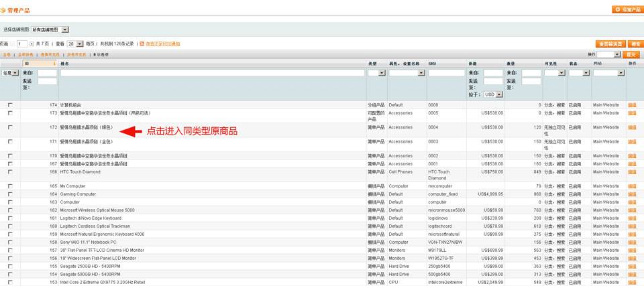Tick the checkbox for HTC Touch Diamond
644x286 pixels.
point(10,172)
